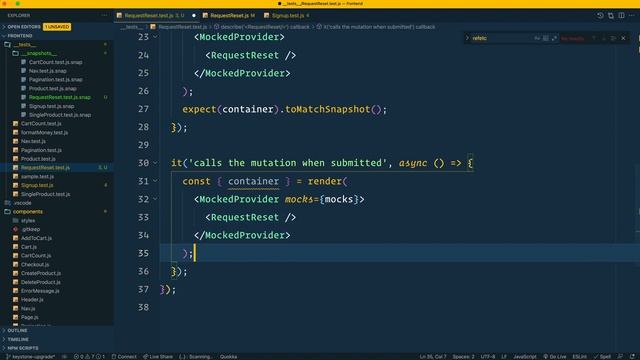Viewport: 640px width, 360px height.
Task: Open notifications bell in status bar
Action: coord(632,357)
